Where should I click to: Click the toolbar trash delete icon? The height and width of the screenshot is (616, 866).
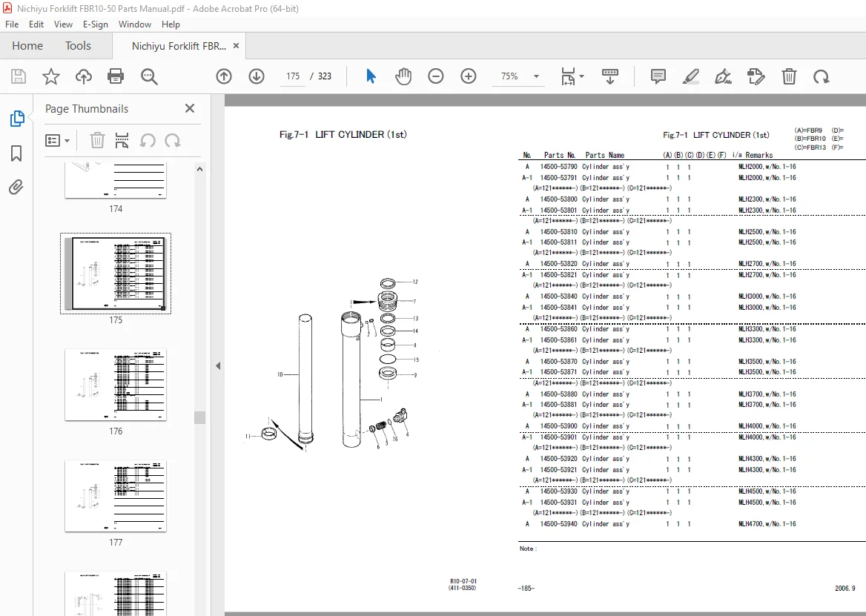[789, 76]
